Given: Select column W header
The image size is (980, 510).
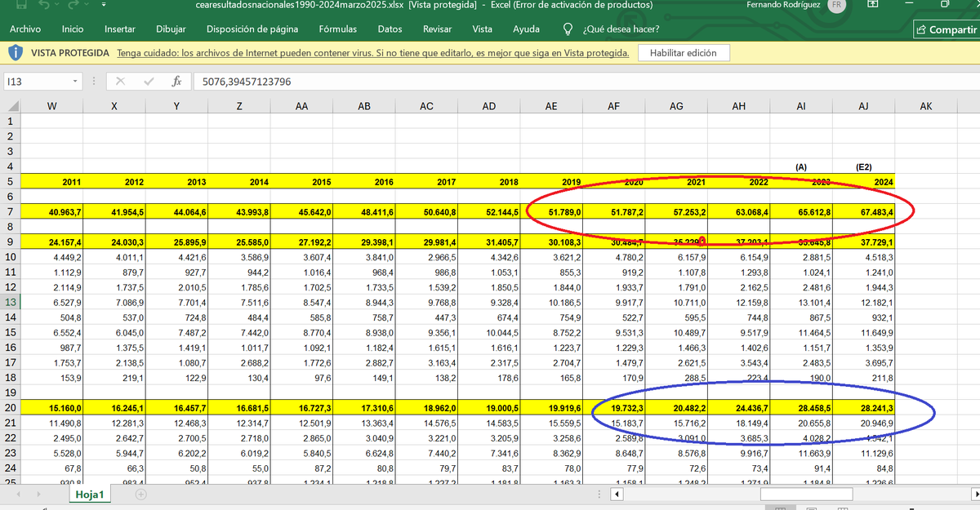Looking at the screenshot, I should pyautogui.click(x=52, y=106).
